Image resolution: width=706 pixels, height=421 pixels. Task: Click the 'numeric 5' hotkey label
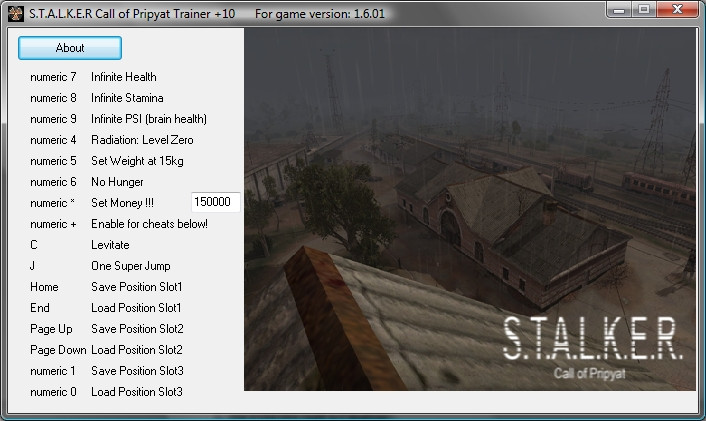(x=53, y=161)
